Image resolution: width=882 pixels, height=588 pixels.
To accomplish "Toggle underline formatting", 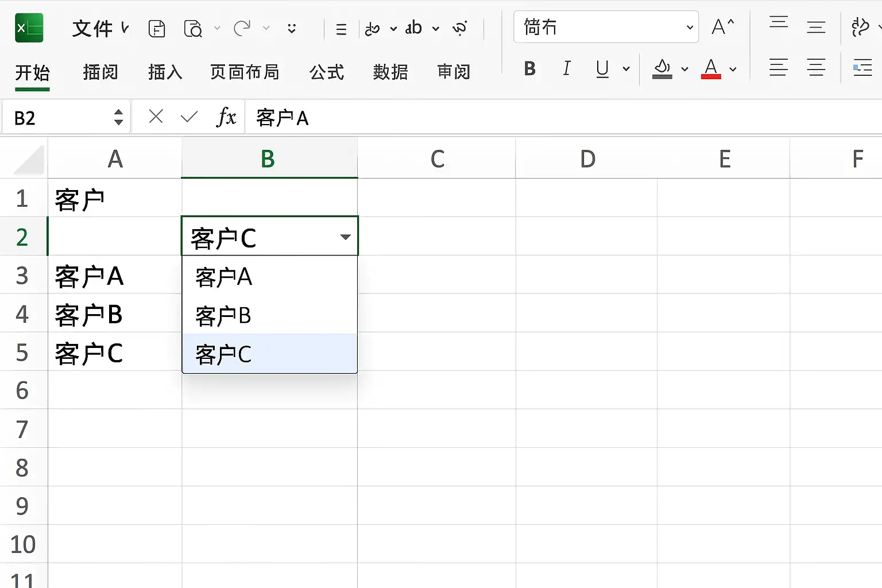I will pos(602,69).
